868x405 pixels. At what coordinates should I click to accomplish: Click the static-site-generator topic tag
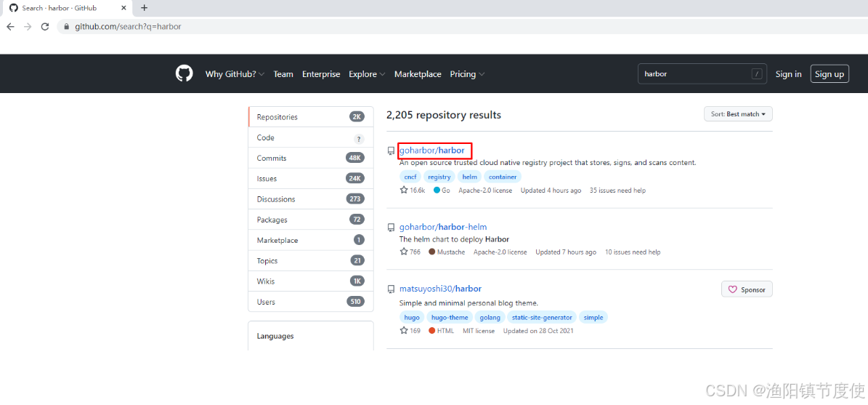pos(542,318)
